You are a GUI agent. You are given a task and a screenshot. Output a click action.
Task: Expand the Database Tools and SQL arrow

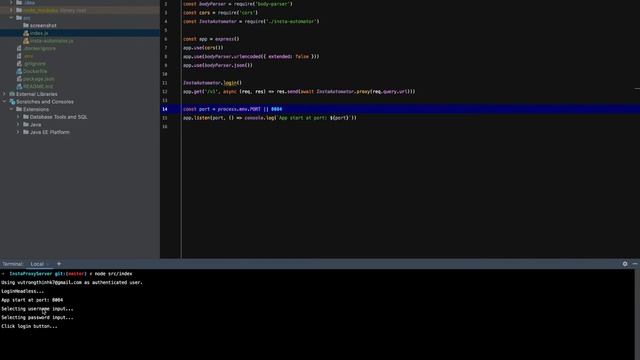[x=18, y=117]
